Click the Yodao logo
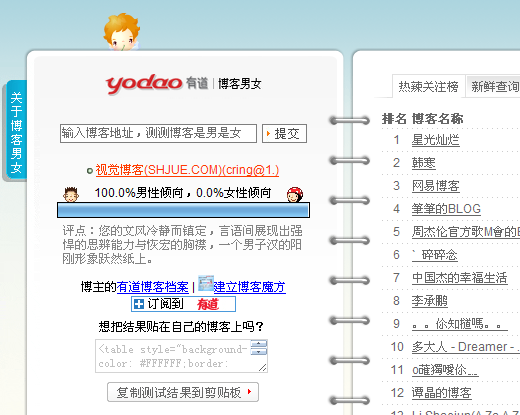 click(x=143, y=83)
